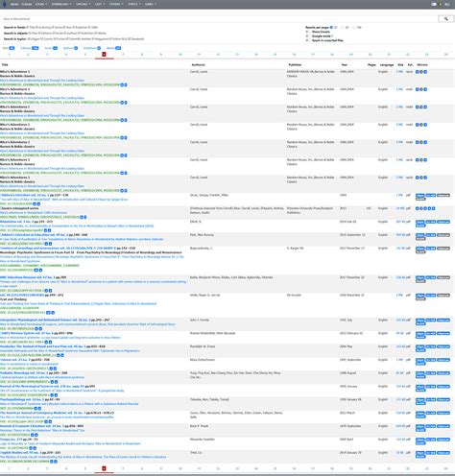Click first badge icon after Children's Literature vol. 22 DOI
This screenshot has height=476, width=455.
coord(35,203)
